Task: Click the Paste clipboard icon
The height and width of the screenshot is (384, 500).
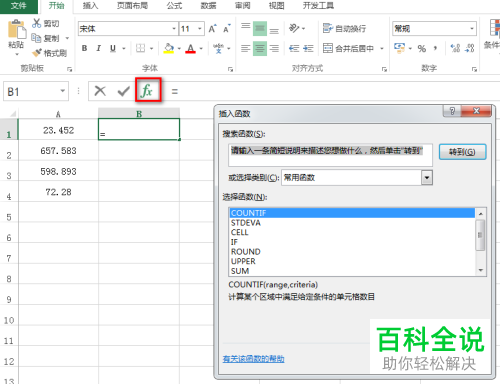Action: 17,30
